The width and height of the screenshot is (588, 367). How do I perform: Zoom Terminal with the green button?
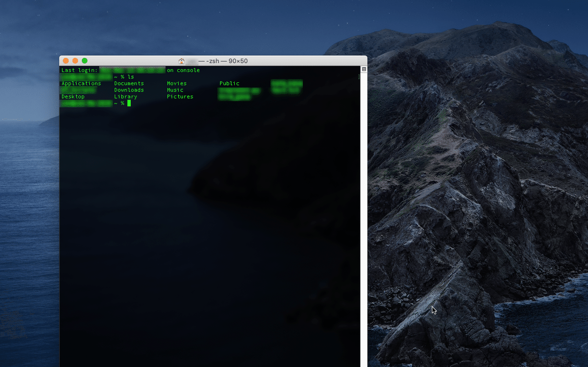coord(84,61)
